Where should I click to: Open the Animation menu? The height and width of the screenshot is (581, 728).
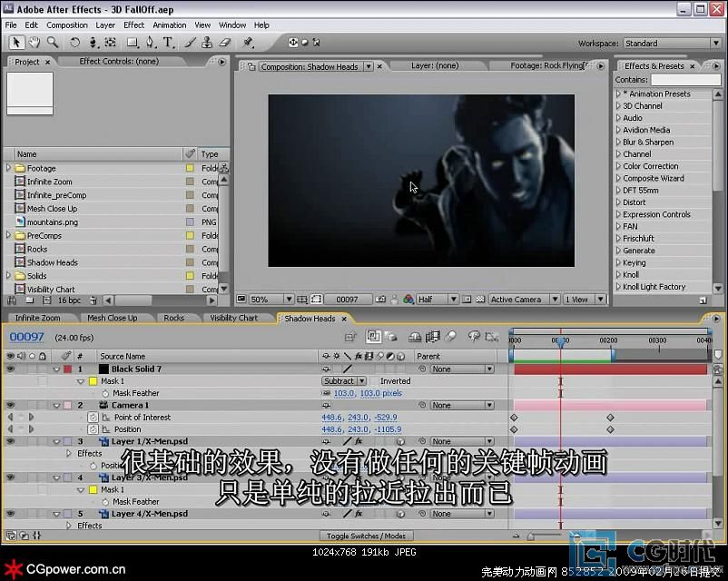170,25
